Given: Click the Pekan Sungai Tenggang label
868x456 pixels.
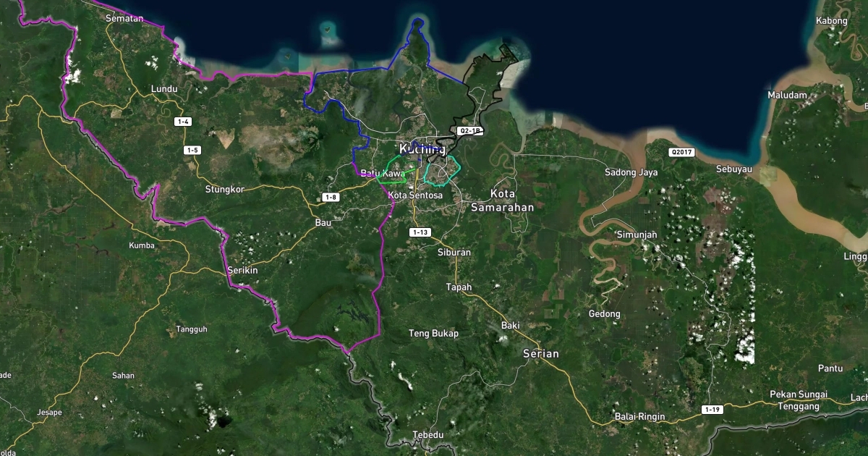Looking at the screenshot, I should pos(799,401).
